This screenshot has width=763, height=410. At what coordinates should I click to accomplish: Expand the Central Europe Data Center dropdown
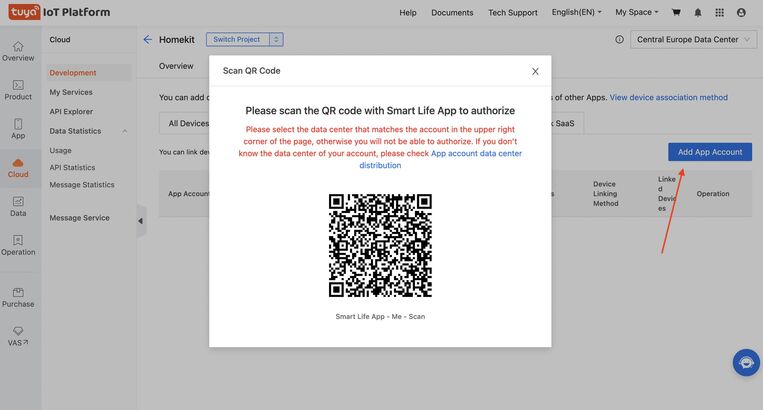692,39
